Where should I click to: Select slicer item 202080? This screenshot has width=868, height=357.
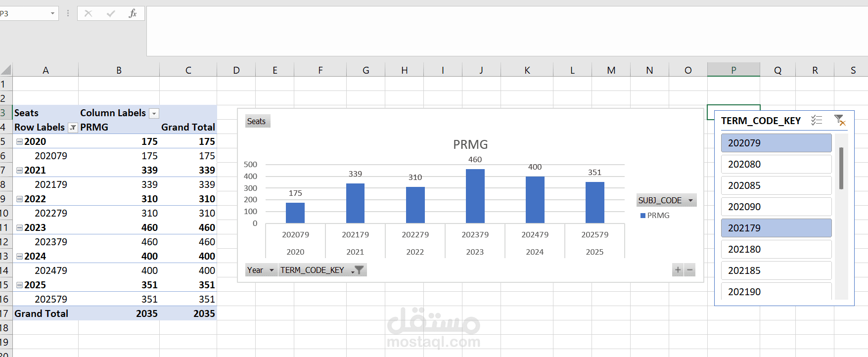coord(776,164)
